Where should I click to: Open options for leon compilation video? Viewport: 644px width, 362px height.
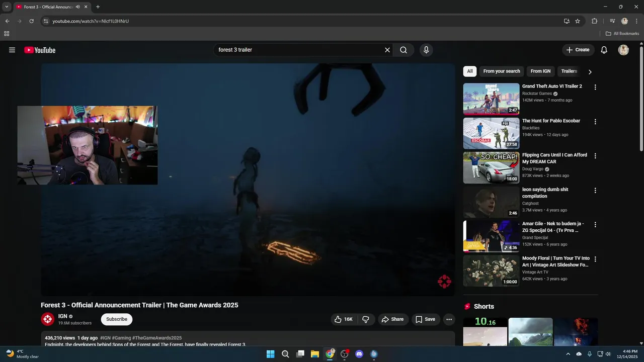[595, 191]
